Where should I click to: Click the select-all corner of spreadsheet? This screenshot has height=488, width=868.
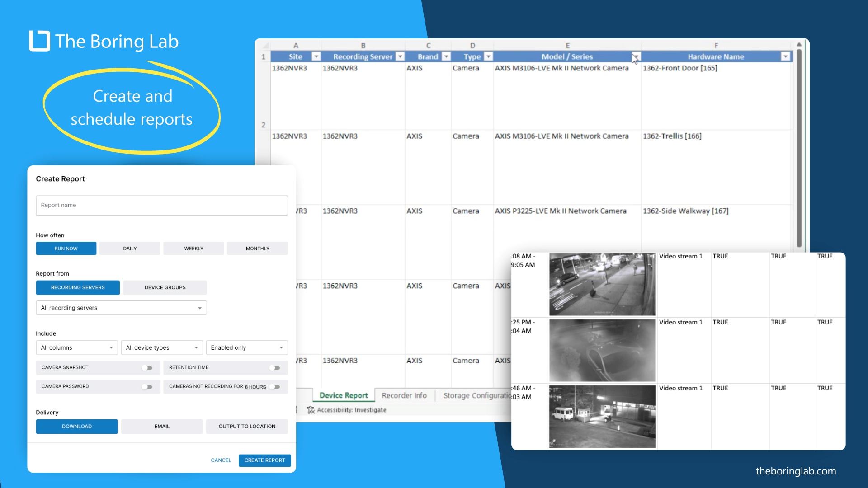(265, 46)
